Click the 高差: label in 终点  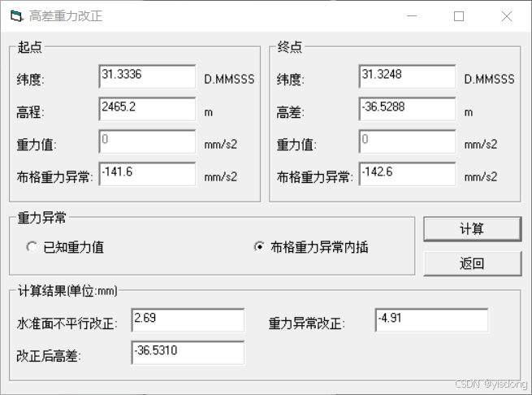click(291, 112)
